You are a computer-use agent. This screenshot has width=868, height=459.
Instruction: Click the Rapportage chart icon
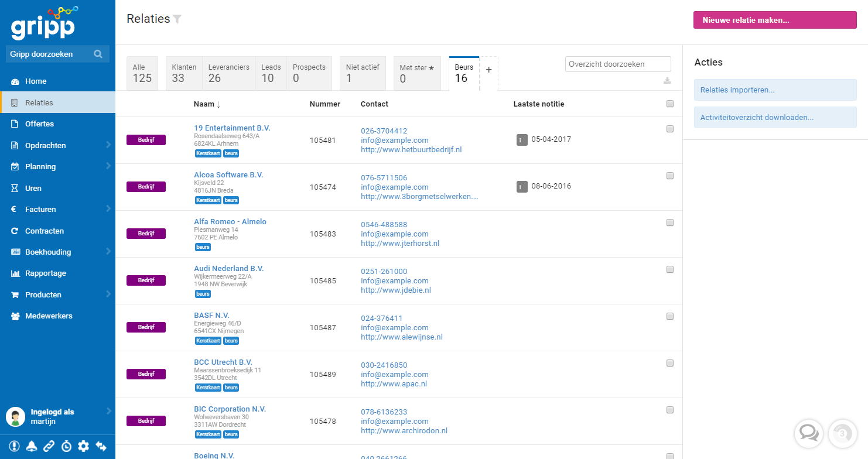click(x=15, y=273)
